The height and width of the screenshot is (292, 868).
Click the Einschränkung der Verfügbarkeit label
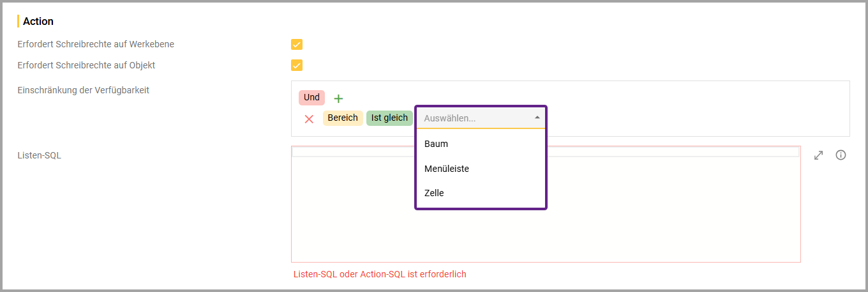coord(84,90)
